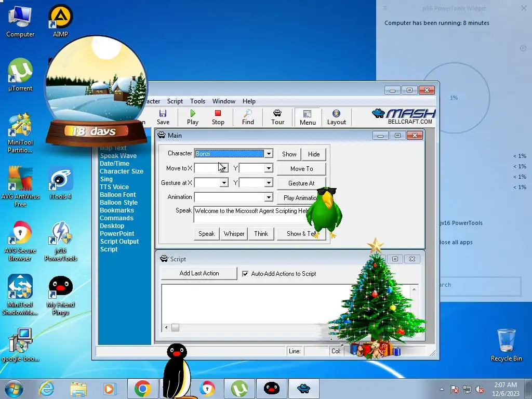The height and width of the screenshot is (399, 532).
Task: Start the Tour from the toolbar
Action: (277, 117)
